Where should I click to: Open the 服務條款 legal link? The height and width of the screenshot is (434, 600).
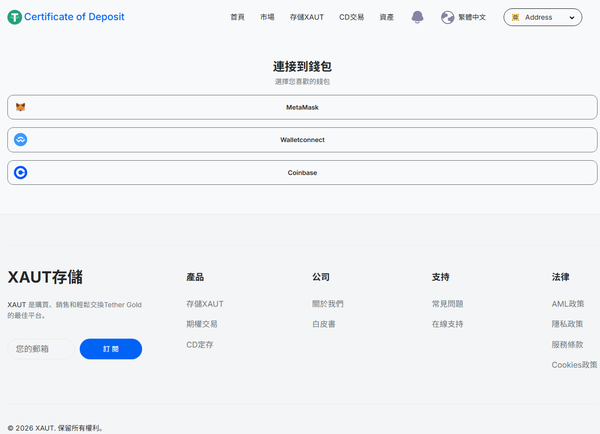tap(567, 345)
